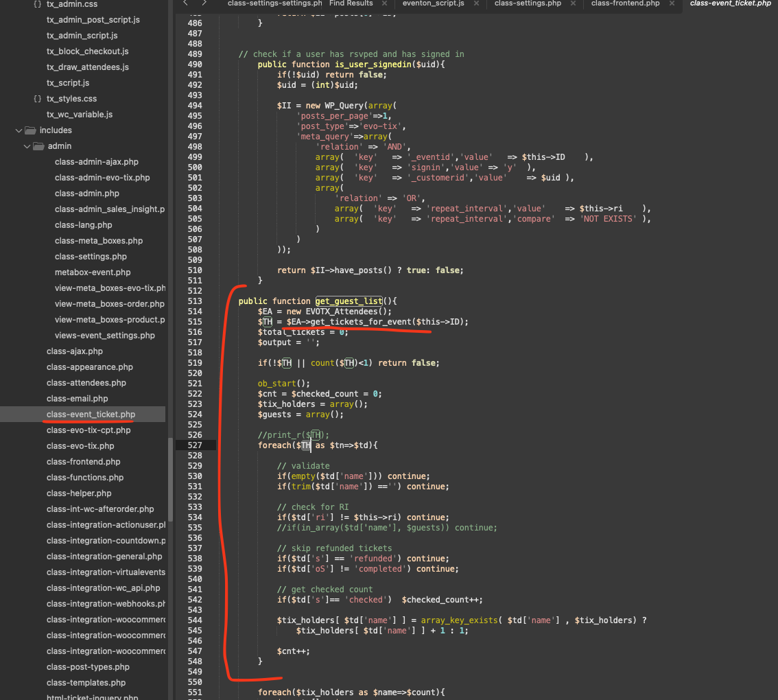Click the admin folder icon in sidebar
Screen dimensions: 778x700
click(x=38, y=146)
